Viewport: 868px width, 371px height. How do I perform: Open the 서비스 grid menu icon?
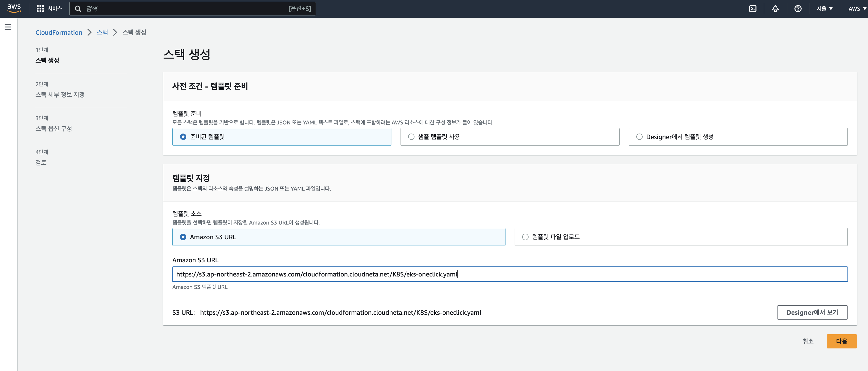point(40,9)
